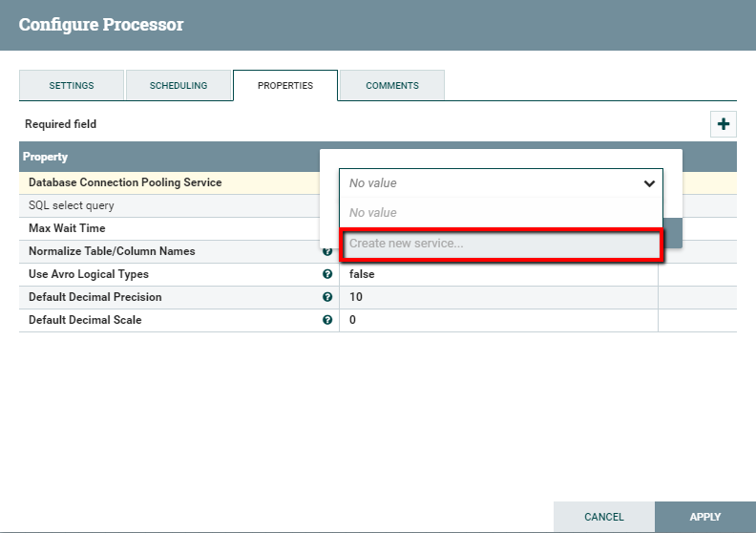
Task: Select the Max Wait Time property
Action: [67, 228]
